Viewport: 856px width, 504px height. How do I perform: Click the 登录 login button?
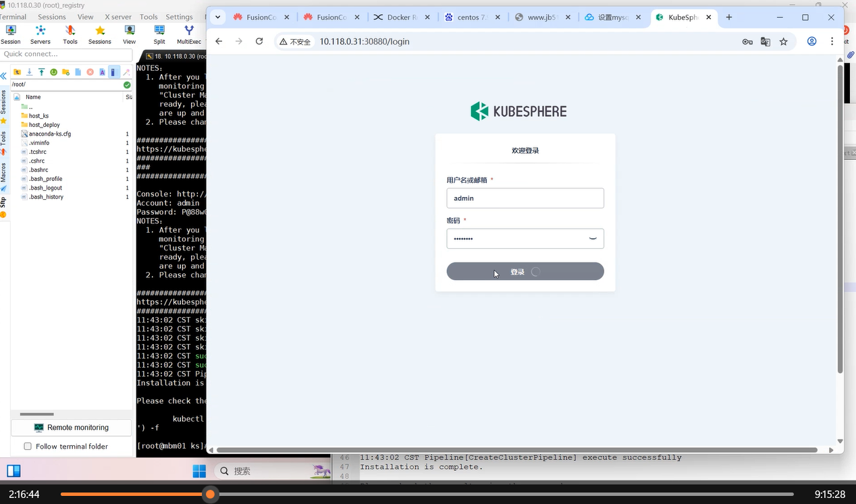click(525, 271)
